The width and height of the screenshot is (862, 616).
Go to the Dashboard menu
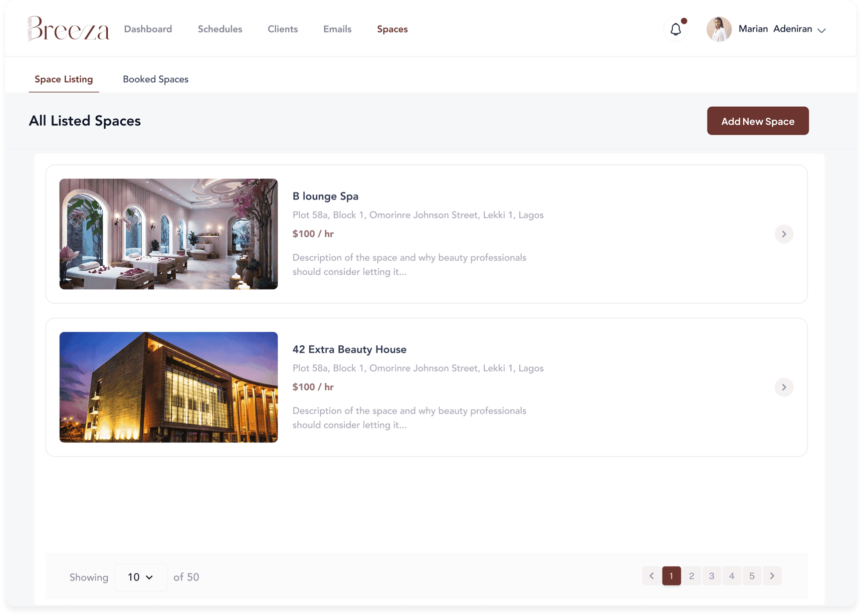point(148,29)
